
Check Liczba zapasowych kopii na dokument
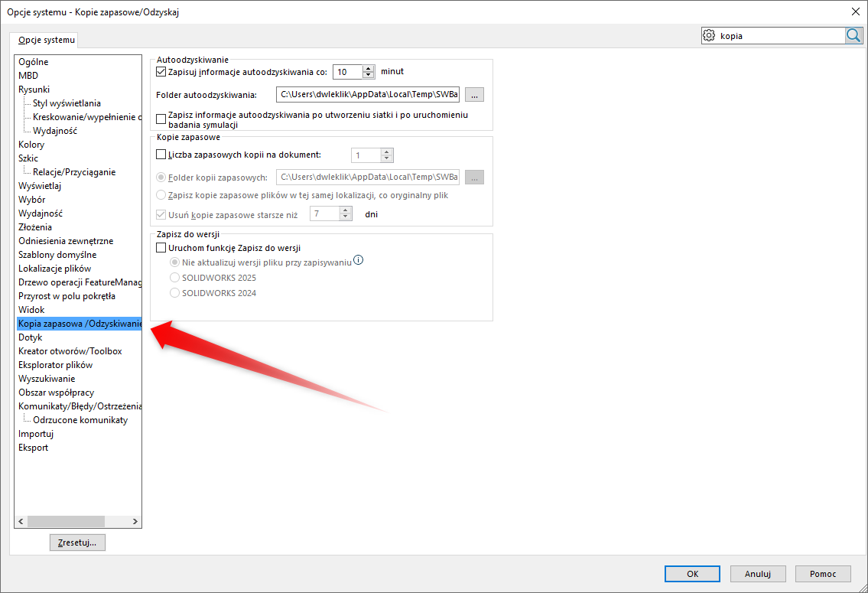(161, 155)
